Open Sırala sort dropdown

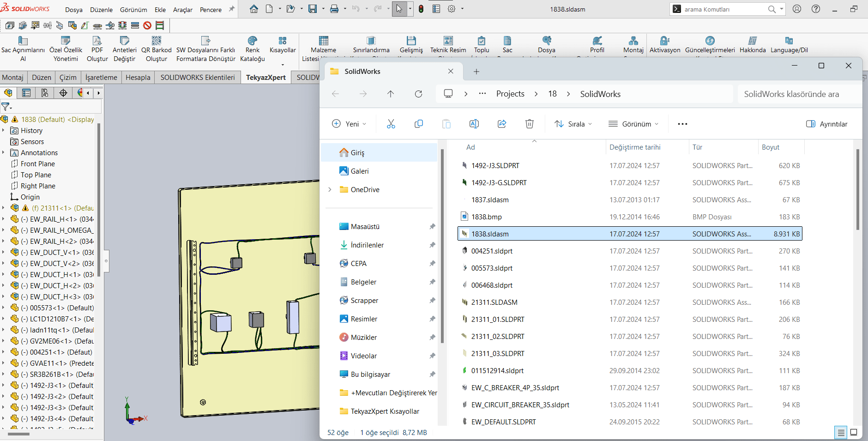coord(573,124)
